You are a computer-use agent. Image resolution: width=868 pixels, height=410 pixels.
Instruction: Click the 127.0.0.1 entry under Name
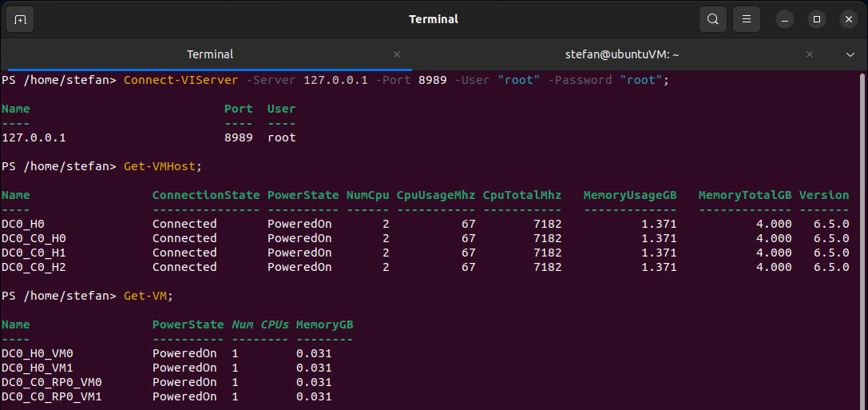tap(34, 137)
